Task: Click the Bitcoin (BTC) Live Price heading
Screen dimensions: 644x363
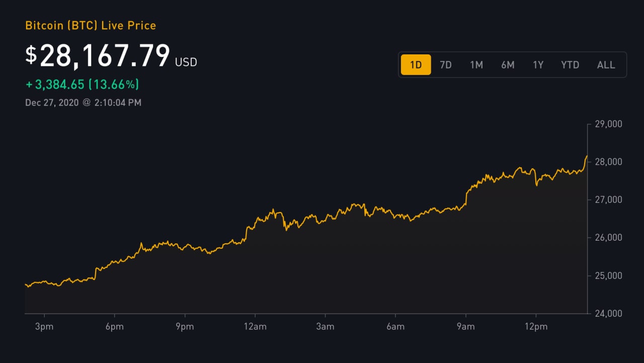Action: point(91,25)
